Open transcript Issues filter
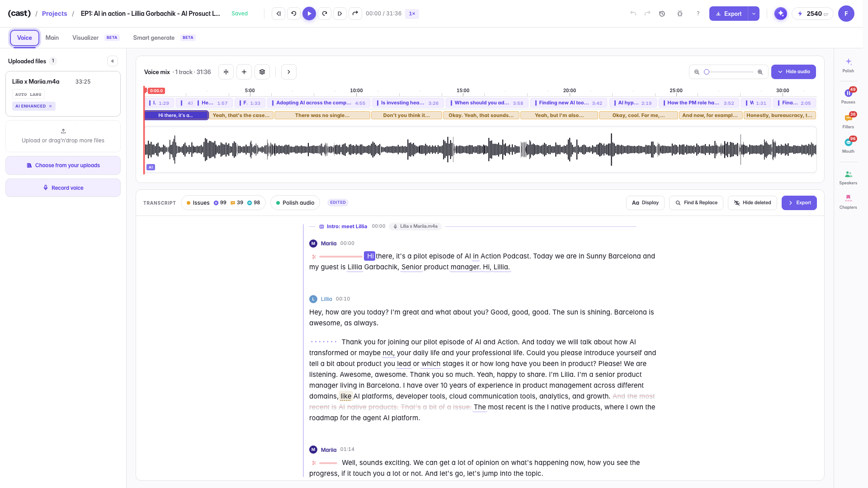 223,203
